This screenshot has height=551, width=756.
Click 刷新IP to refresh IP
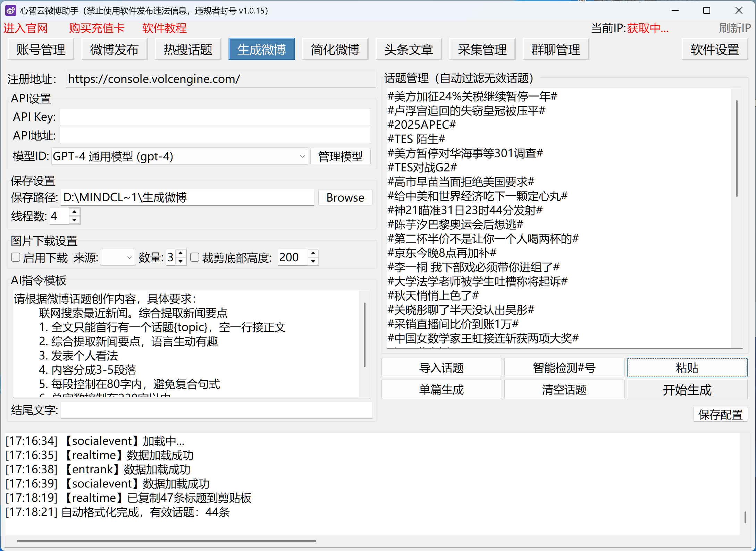click(x=734, y=28)
